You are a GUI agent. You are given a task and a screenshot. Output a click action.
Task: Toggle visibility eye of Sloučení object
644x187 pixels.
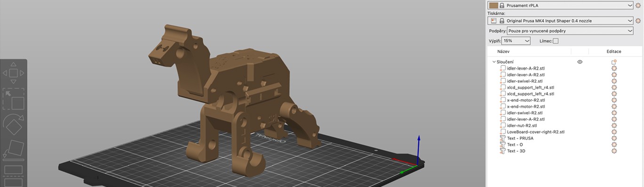(580, 62)
